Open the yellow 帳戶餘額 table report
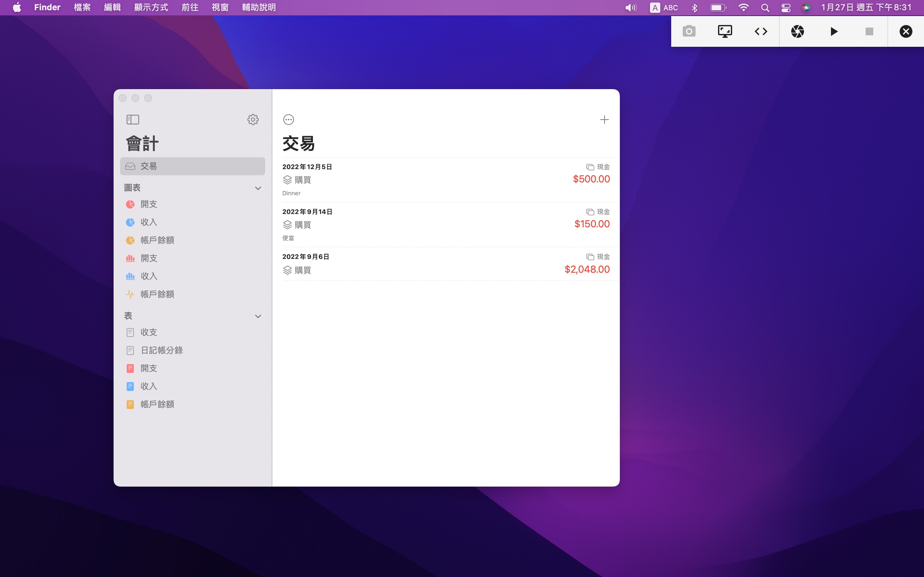924x577 pixels. click(157, 404)
